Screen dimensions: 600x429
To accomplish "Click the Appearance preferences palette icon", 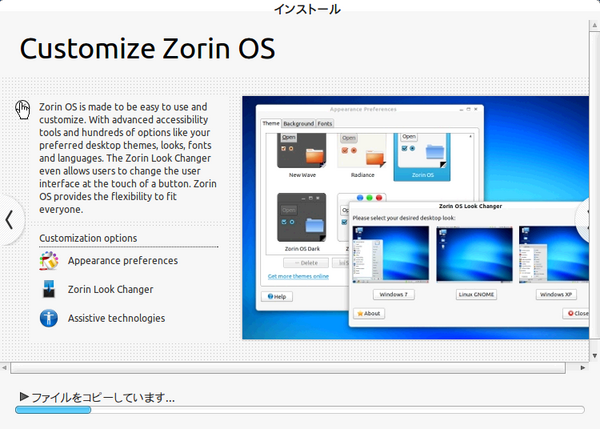I will 49,261.
